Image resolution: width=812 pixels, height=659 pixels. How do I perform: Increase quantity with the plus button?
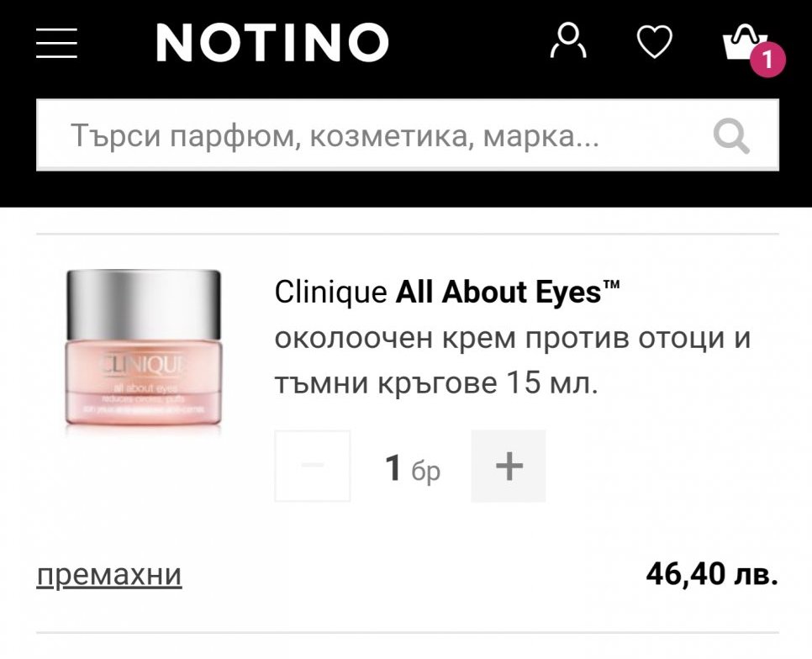click(x=509, y=466)
